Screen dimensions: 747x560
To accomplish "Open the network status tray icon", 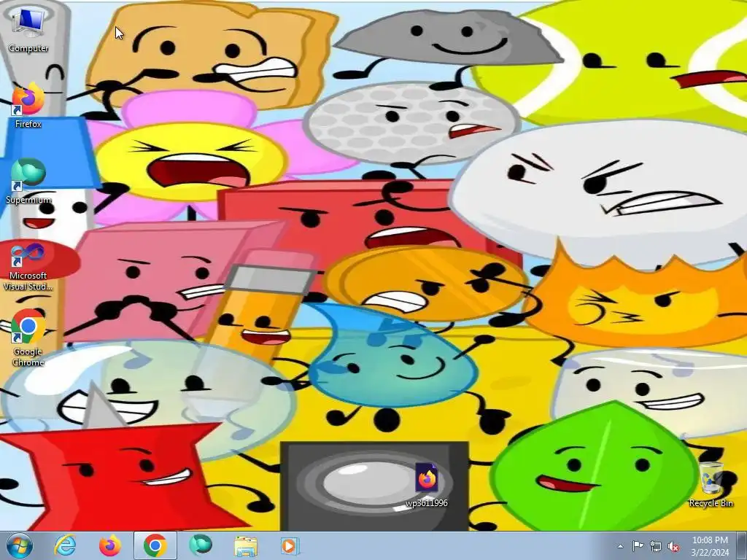I will [x=656, y=546].
